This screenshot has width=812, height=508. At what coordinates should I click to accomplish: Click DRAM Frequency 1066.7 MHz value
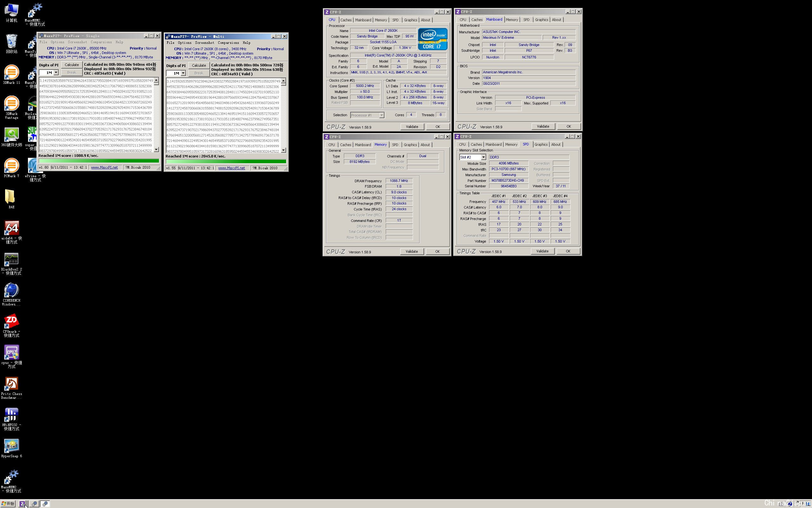pos(399,181)
